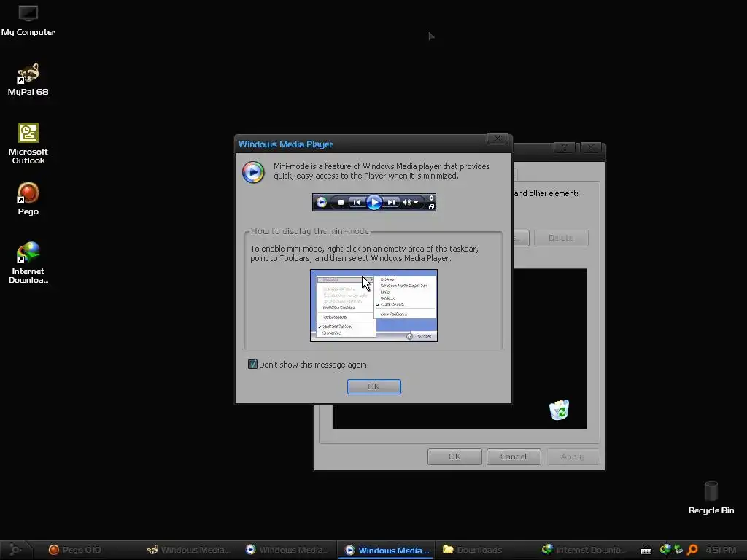747x560 pixels.
Task: Click the Delete button in the background window
Action: point(561,238)
